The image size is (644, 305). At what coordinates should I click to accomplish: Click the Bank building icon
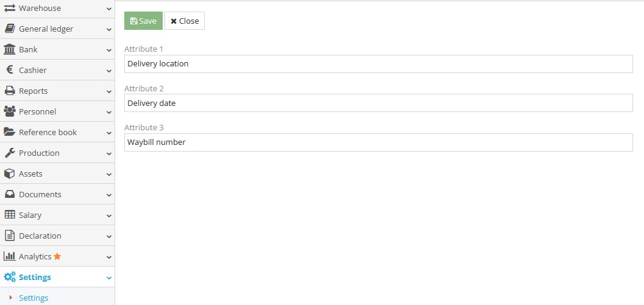point(10,49)
